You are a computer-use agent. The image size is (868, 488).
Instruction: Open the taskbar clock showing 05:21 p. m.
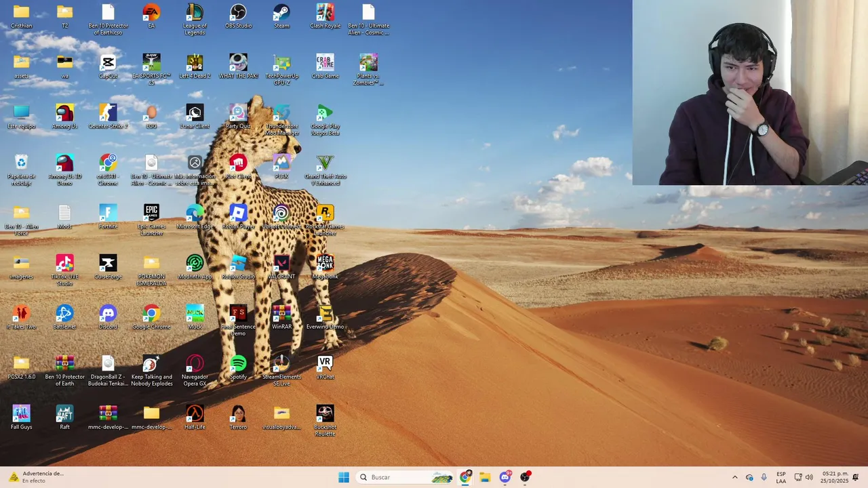(835, 477)
